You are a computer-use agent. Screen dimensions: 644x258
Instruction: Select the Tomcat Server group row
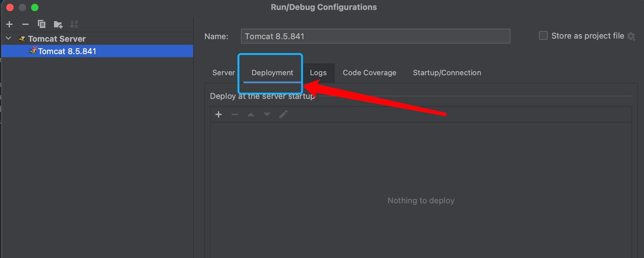click(x=97, y=39)
